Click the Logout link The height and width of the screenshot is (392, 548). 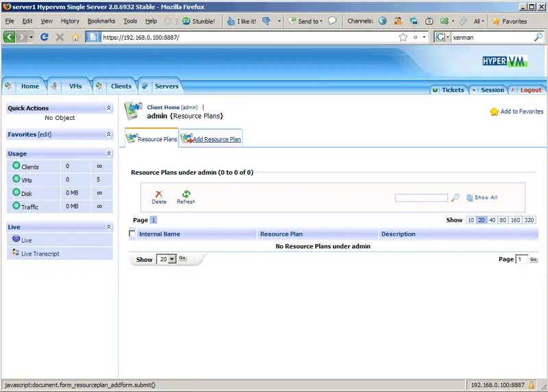tap(530, 90)
